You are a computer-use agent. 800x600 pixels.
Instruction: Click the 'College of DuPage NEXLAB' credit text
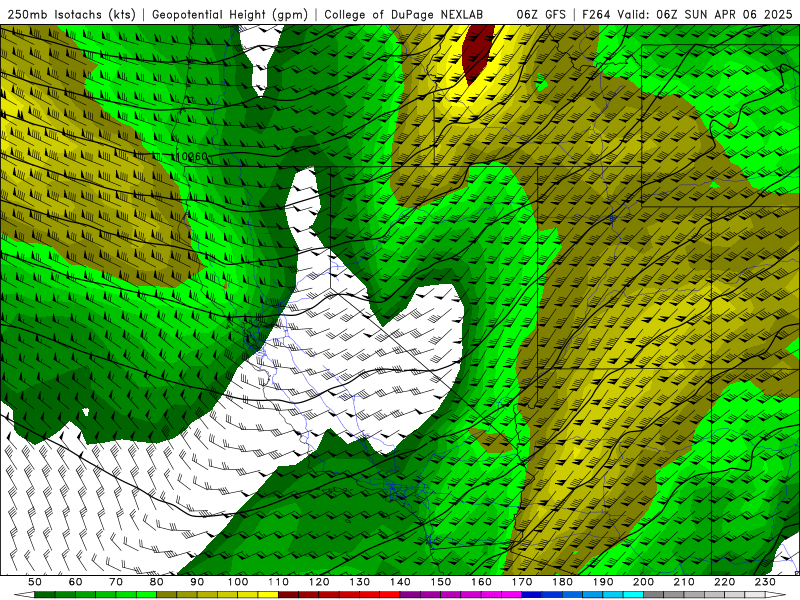[404, 15]
